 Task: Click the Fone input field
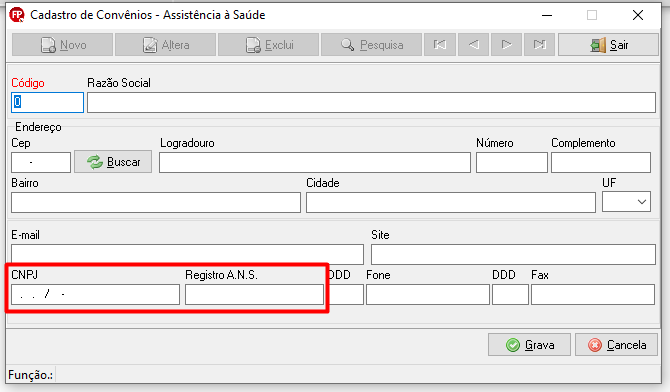pos(428,295)
